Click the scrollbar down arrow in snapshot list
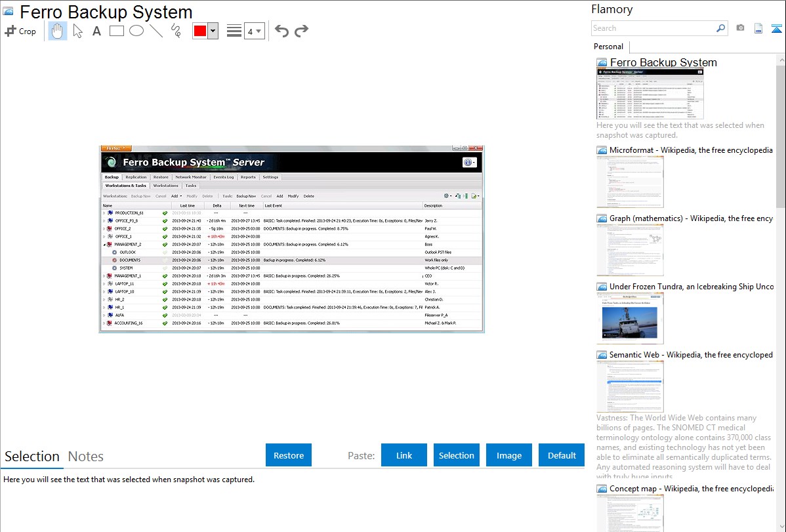This screenshot has height=532, width=786. tap(781, 527)
